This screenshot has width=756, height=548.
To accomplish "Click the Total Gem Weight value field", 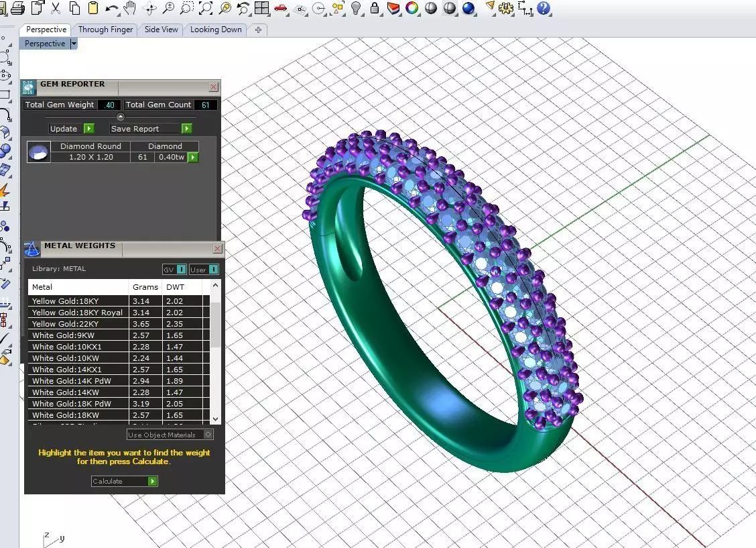I will point(109,105).
